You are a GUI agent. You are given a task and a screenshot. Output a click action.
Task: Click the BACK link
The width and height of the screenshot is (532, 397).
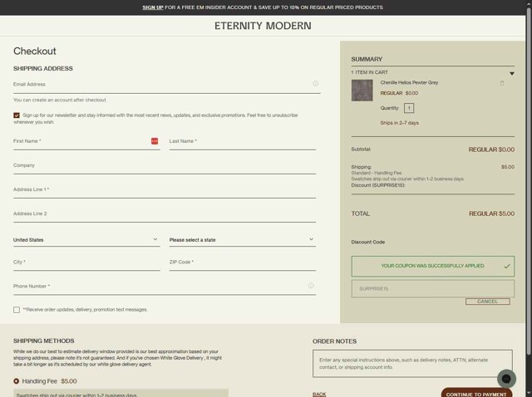(x=319, y=394)
